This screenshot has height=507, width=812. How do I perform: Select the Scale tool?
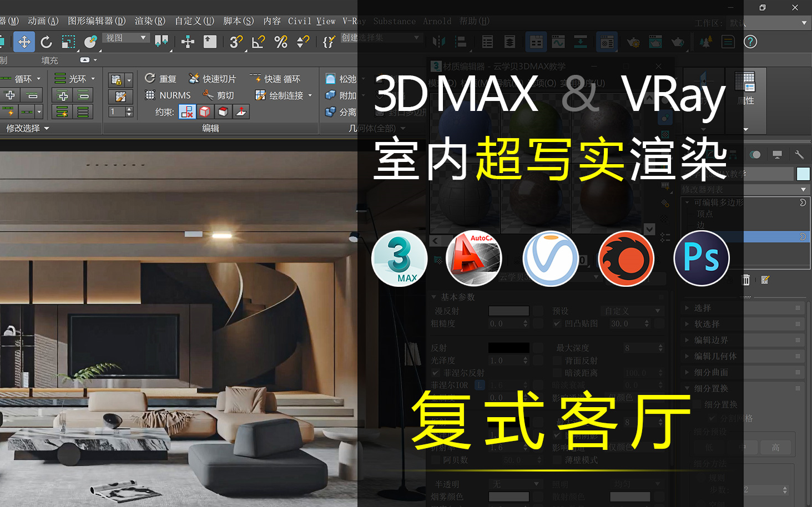coord(68,42)
